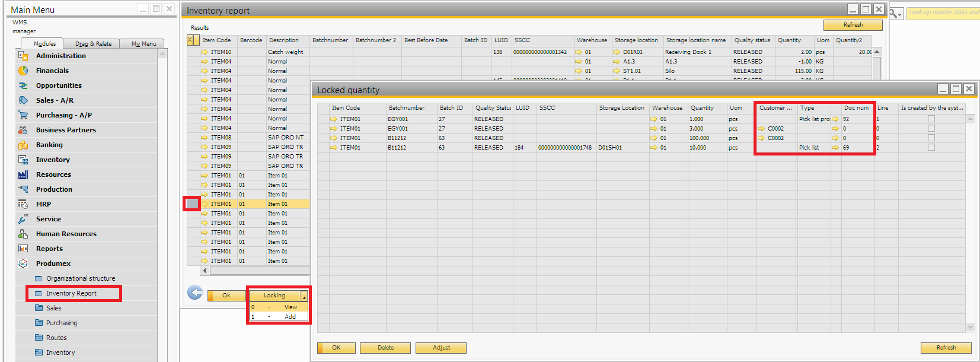
Task: Toggle system-created checkbox for Doc num 69 row
Action: pyautogui.click(x=931, y=148)
